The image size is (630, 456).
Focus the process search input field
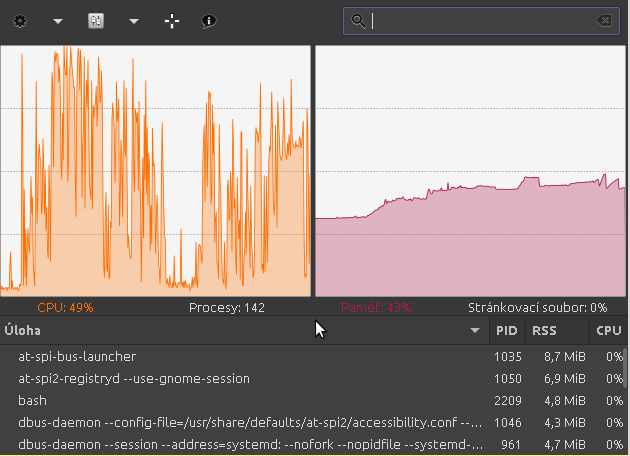pos(480,20)
